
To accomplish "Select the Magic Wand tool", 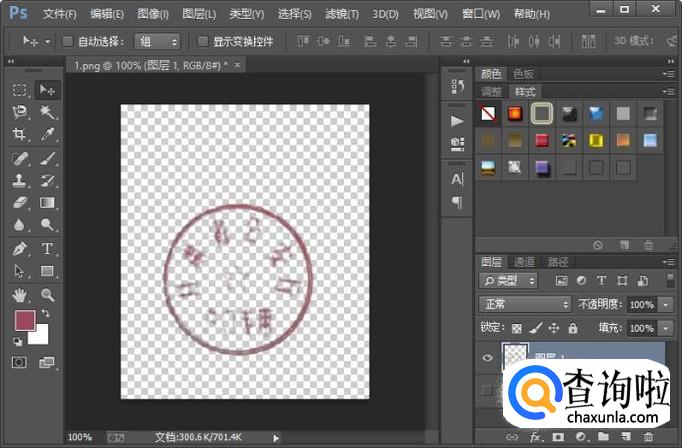I will click(x=47, y=112).
